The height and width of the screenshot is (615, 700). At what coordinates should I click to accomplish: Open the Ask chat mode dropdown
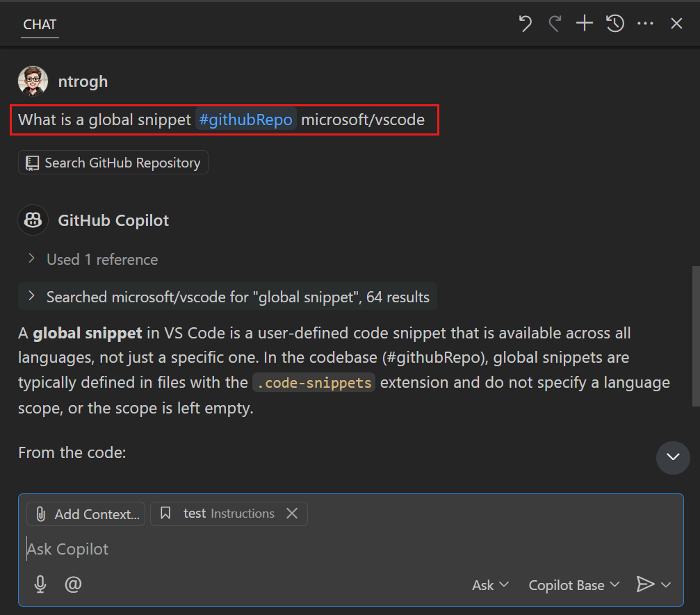tap(490, 585)
